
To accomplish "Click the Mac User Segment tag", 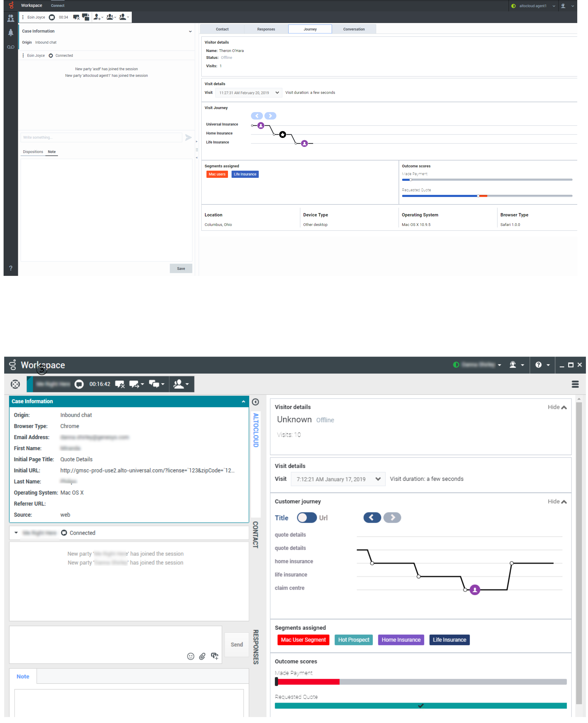I will click(x=303, y=639).
